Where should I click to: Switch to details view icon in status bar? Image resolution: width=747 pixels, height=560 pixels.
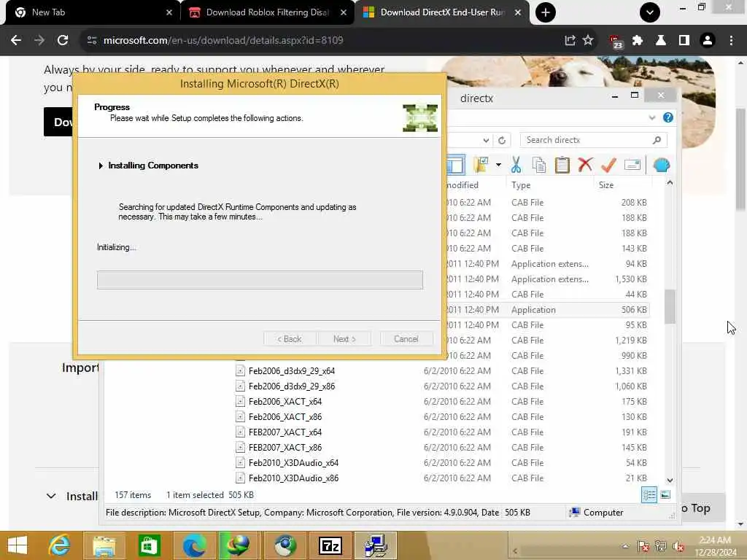pos(649,495)
